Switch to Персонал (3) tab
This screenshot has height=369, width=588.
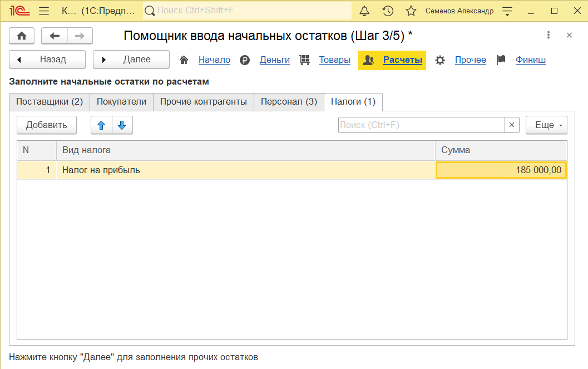[x=289, y=102]
